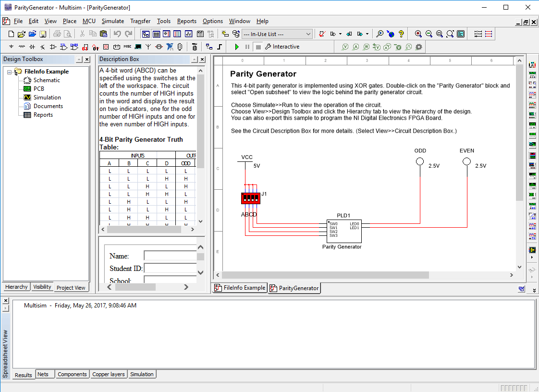Paste from clipboard toolbar icon

[x=103, y=34]
